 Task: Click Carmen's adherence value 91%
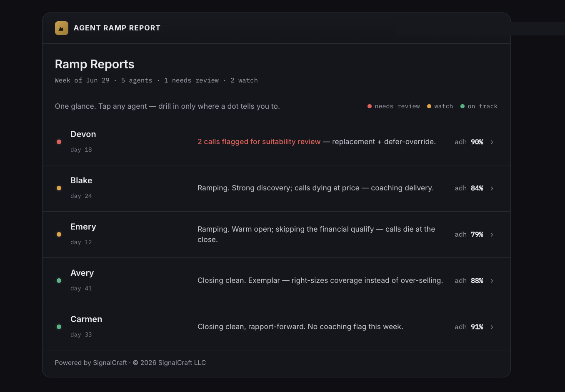pos(477,327)
